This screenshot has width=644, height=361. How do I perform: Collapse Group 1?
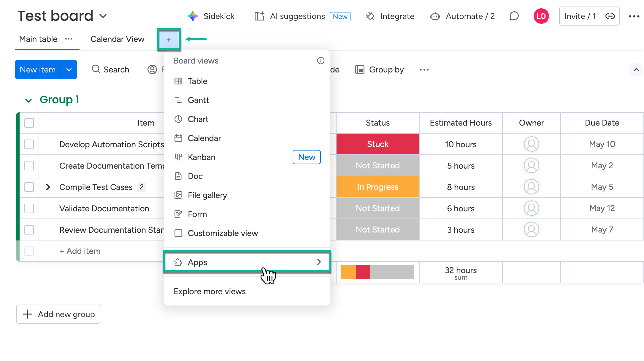click(28, 100)
